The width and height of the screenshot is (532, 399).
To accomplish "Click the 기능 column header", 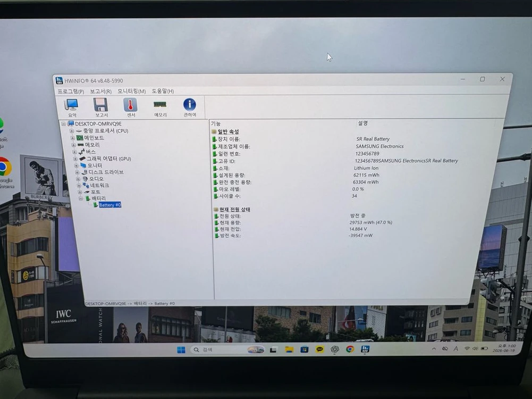I will (x=215, y=123).
